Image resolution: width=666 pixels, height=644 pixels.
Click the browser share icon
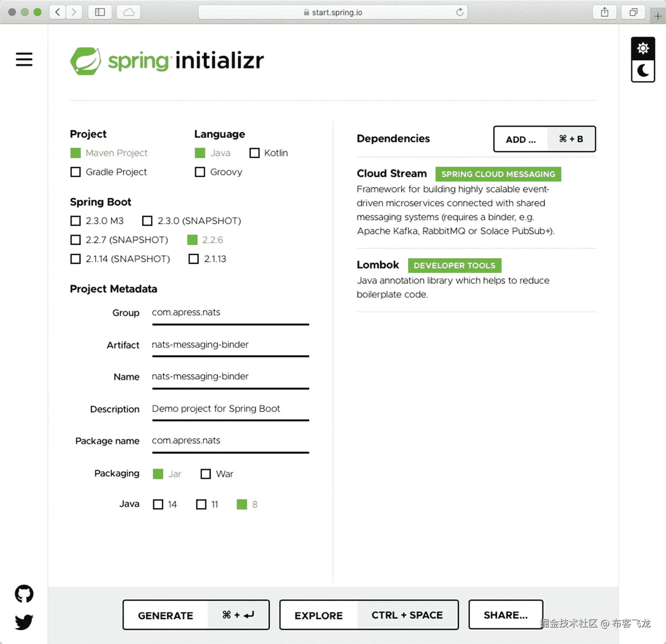point(605,12)
